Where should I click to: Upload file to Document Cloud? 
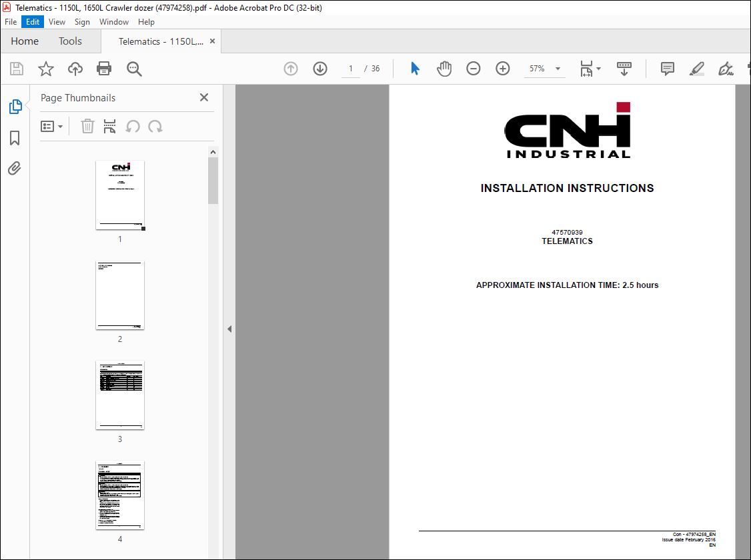click(75, 69)
